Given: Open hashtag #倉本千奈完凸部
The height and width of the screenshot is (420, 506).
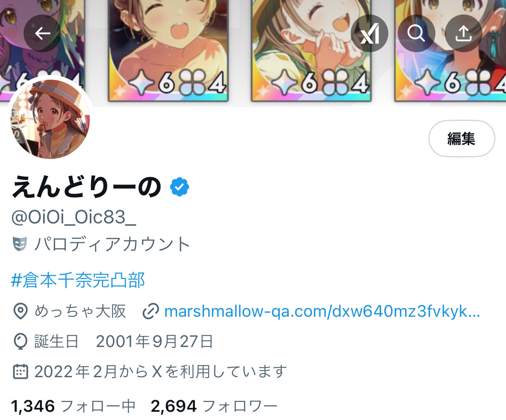Looking at the screenshot, I should pos(78,280).
